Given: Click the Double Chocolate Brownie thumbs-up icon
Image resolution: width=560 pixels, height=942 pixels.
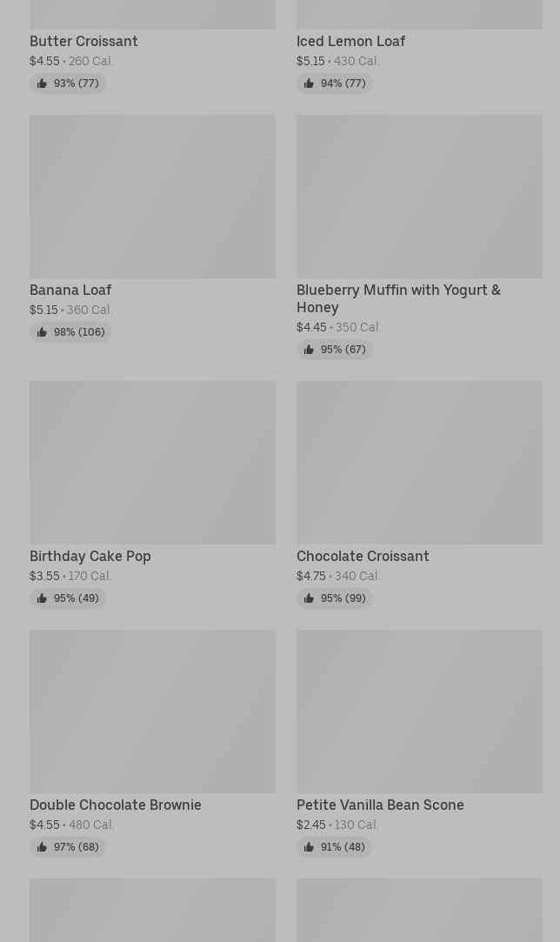Looking at the screenshot, I should click(x=42, y=847).
